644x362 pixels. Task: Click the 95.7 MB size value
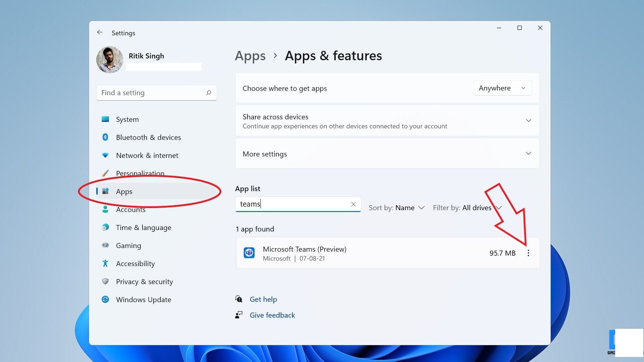502,253
